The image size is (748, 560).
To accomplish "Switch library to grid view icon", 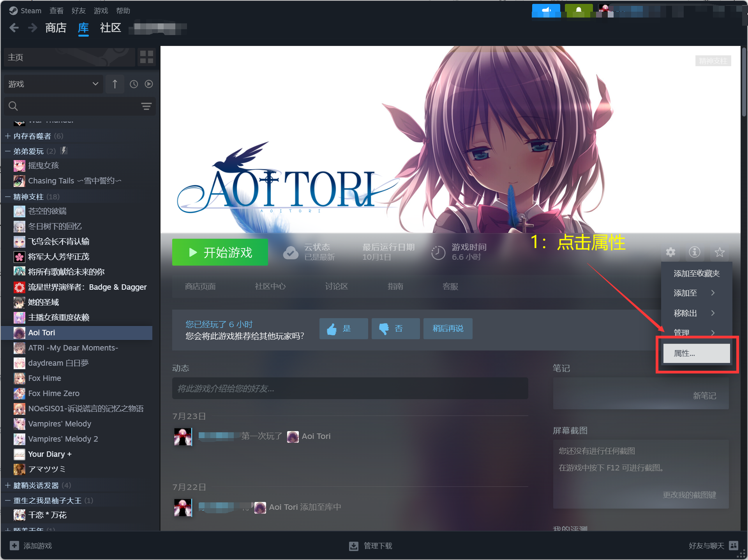I will click(146, 57).
